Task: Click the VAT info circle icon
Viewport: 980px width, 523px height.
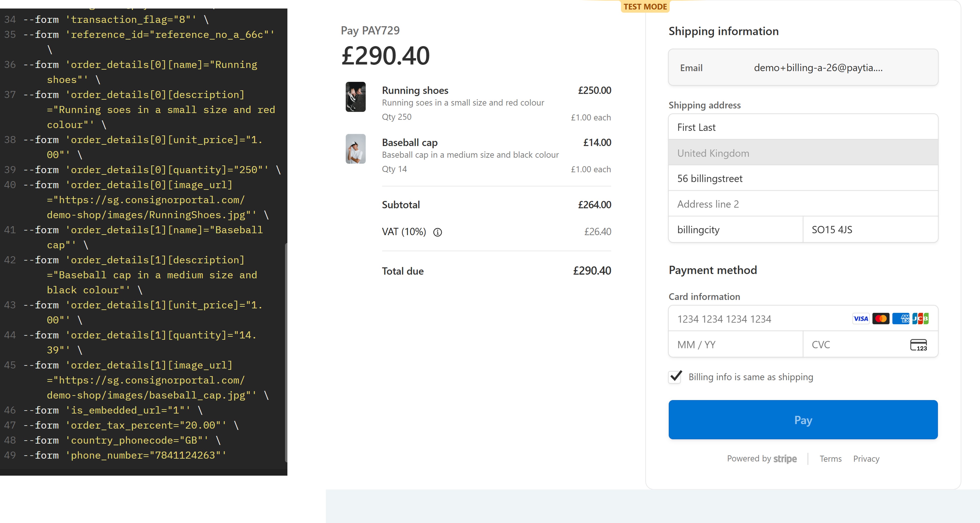Action: [437, 232]
